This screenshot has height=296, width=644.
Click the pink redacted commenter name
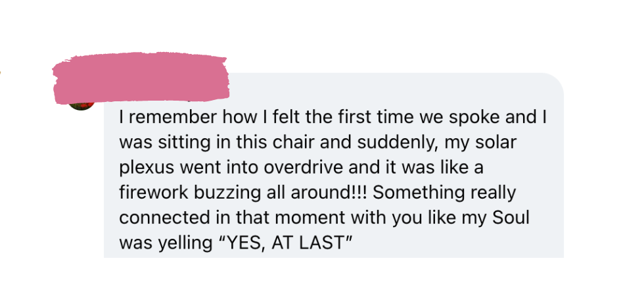tap(141, 78)
